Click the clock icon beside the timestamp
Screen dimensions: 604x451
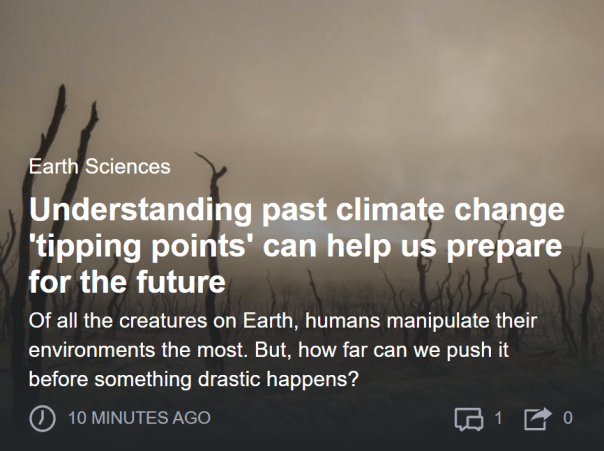tap(41, 418)
